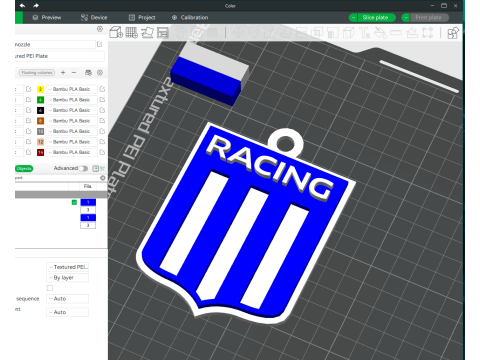Click the printer settings gear icon
Image resolution: width=480 pixels, height=360 pixels.
100,29
